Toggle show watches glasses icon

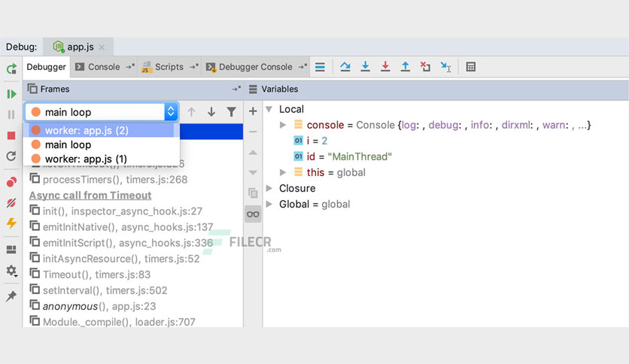coord(253,214)
